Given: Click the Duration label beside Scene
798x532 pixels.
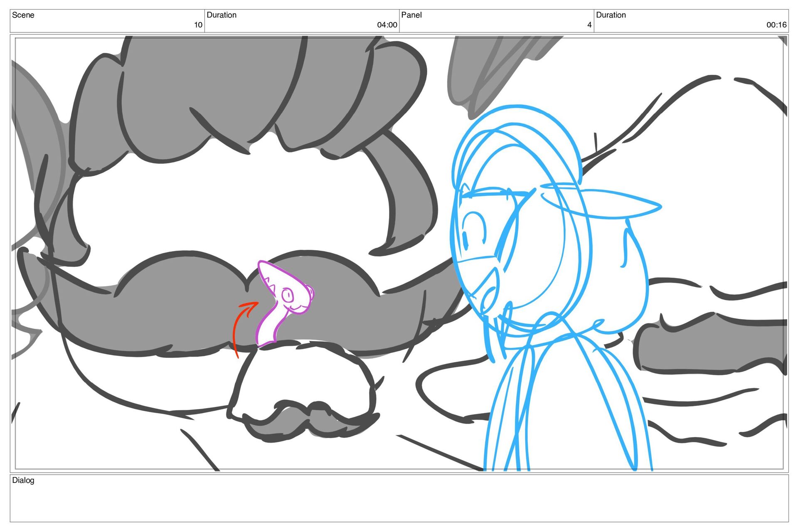Looking at the screenshot, I should pos(222,15).
